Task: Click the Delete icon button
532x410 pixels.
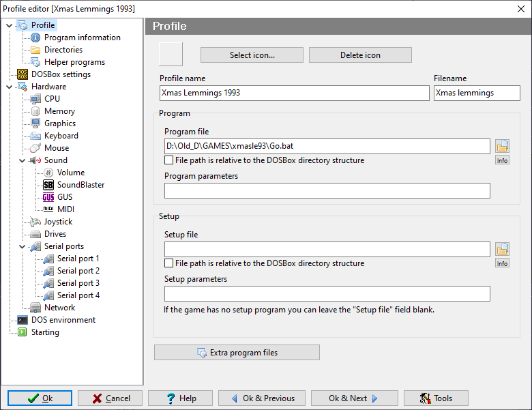Action: (x=360, y=55)
